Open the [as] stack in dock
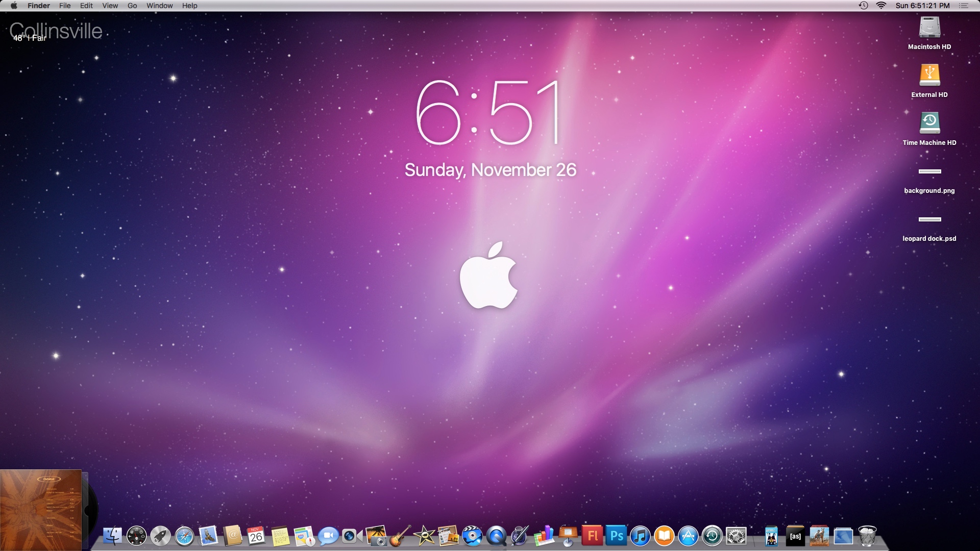Viewport: 980px width, 551px height. 795,536
